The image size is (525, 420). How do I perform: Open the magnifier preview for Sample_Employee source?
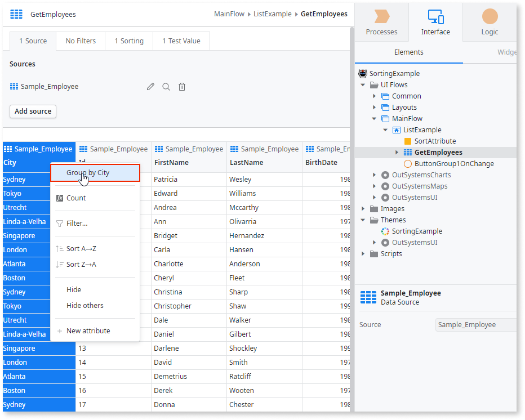click(x=166, y=86)
